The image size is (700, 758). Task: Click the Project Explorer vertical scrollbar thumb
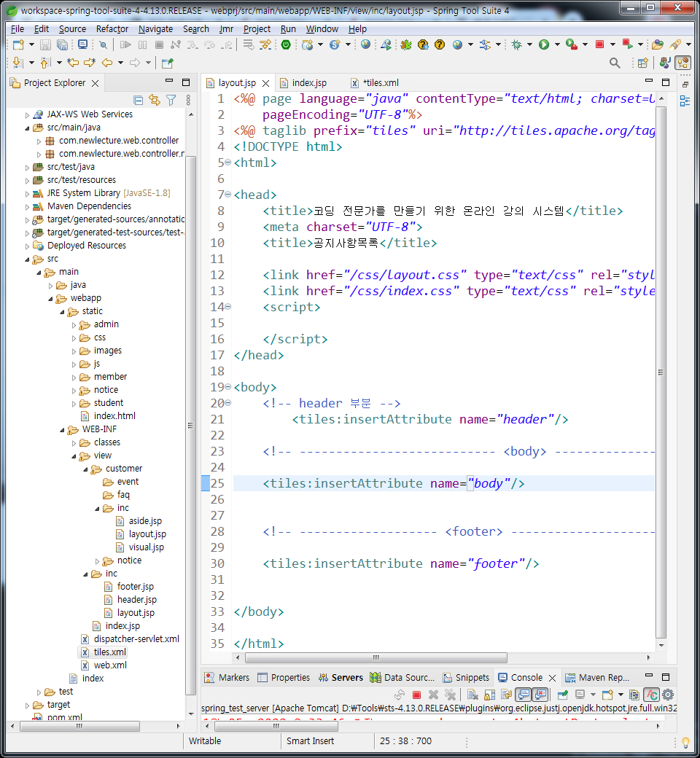click(190, 426)
